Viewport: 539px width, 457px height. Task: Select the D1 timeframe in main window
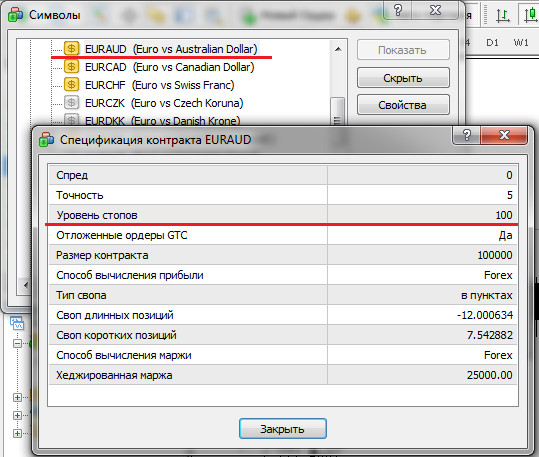492,43
